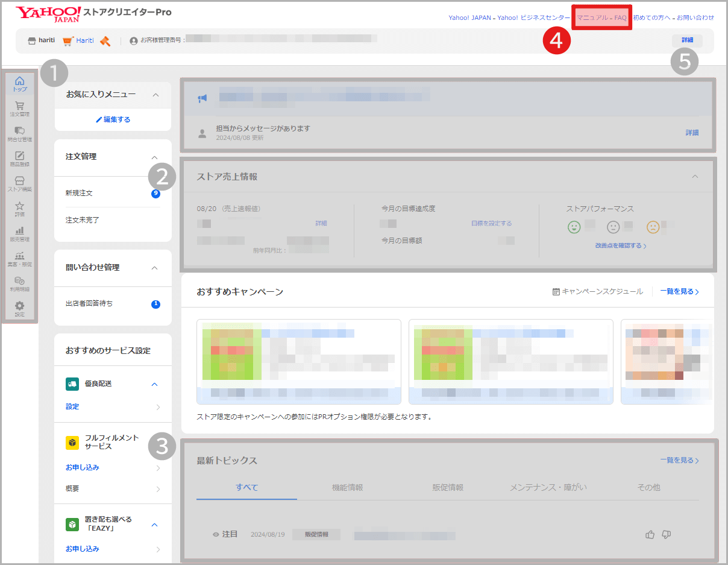Click the auction hammer icon
Viewport: 728px width, 565px height.
(x=105, y=41)
